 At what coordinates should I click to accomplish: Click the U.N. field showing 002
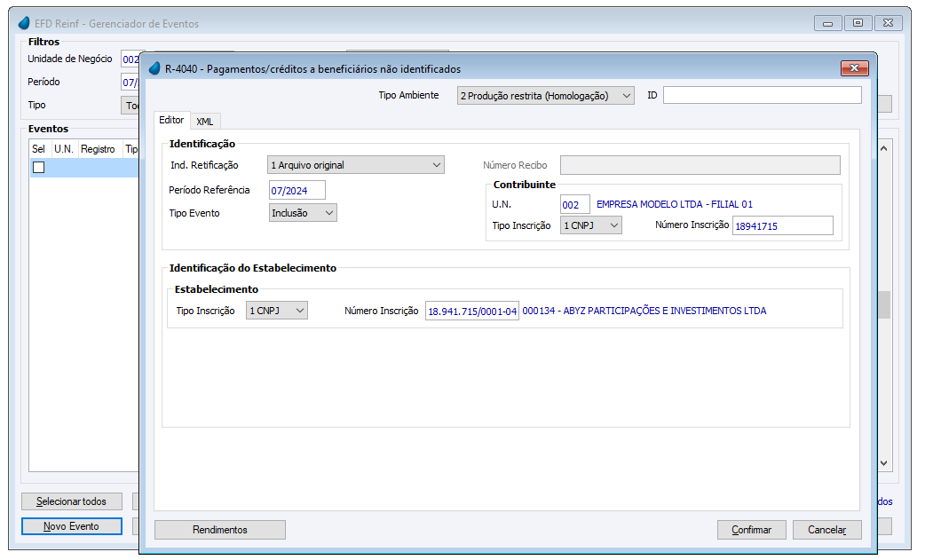574,205
